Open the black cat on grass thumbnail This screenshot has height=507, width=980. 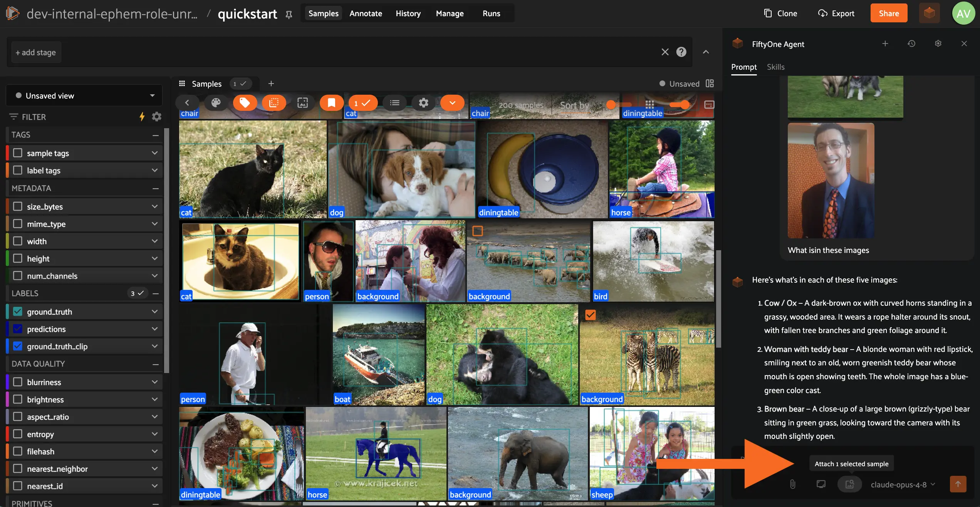pos(253,169)
